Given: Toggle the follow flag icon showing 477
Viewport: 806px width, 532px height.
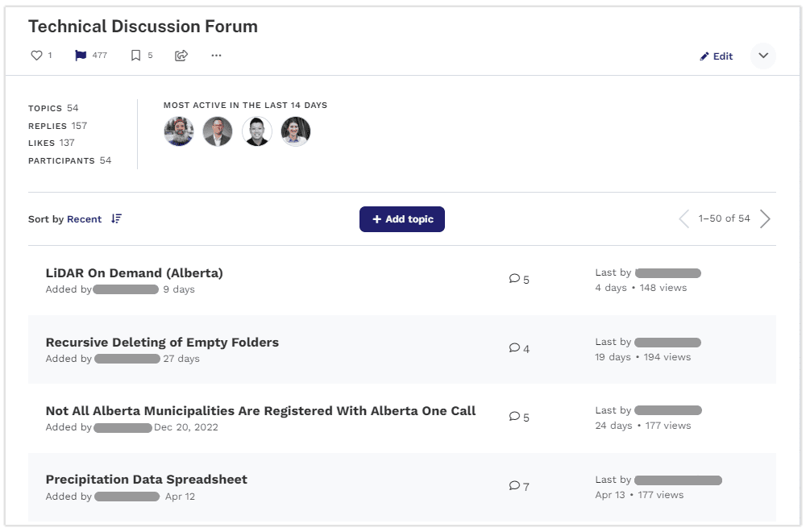Looking at the screenshot, I should (x=81, y=56).
